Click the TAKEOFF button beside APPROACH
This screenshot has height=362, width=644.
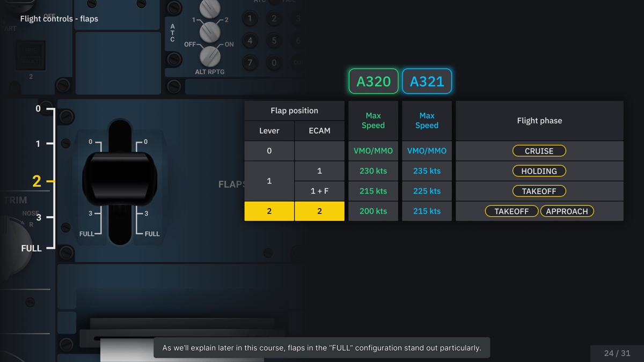[511, 211]
